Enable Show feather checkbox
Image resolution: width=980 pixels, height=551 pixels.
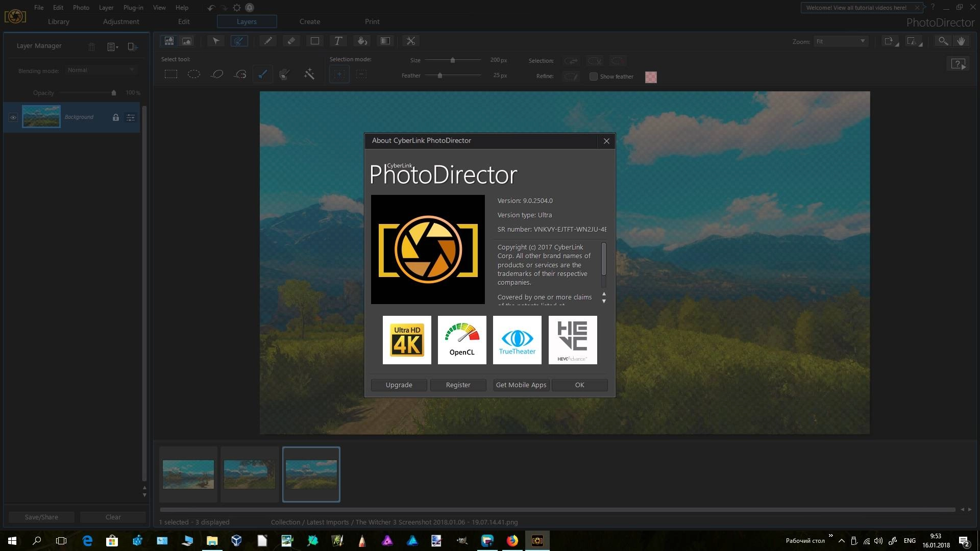pyautogui.click(x=593, y=77)
